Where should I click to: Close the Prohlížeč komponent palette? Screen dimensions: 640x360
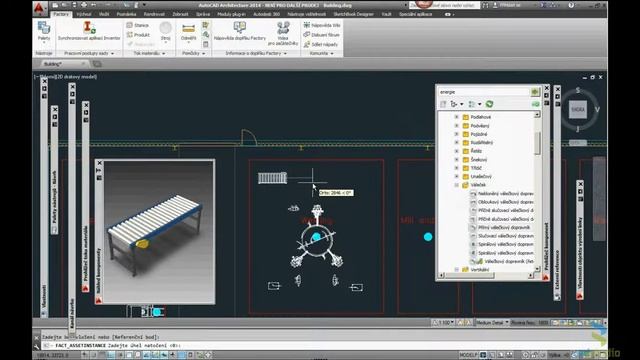pyautogui.click(x=547, y=88)
